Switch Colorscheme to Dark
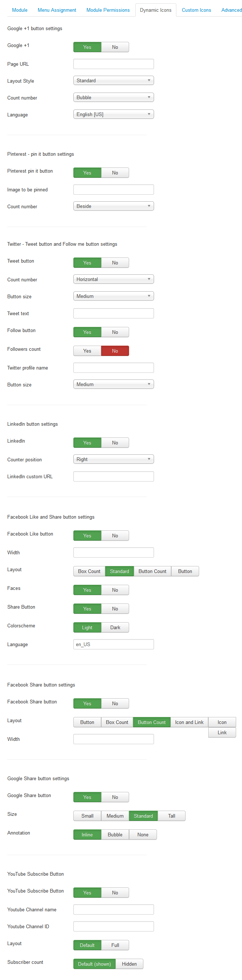 (115, 628)
